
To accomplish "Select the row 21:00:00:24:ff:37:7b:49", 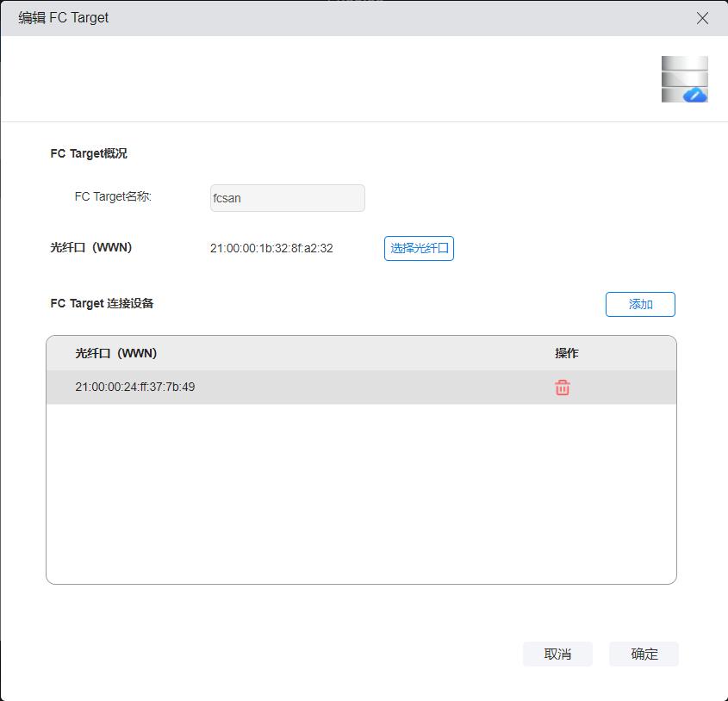I will pyautogui.click(x=258, y=388).
